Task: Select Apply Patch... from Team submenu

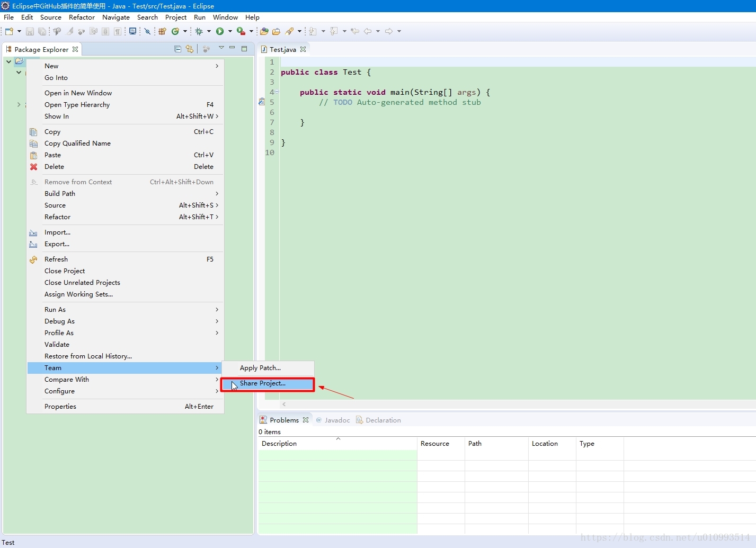Action: tap(268, 368)
